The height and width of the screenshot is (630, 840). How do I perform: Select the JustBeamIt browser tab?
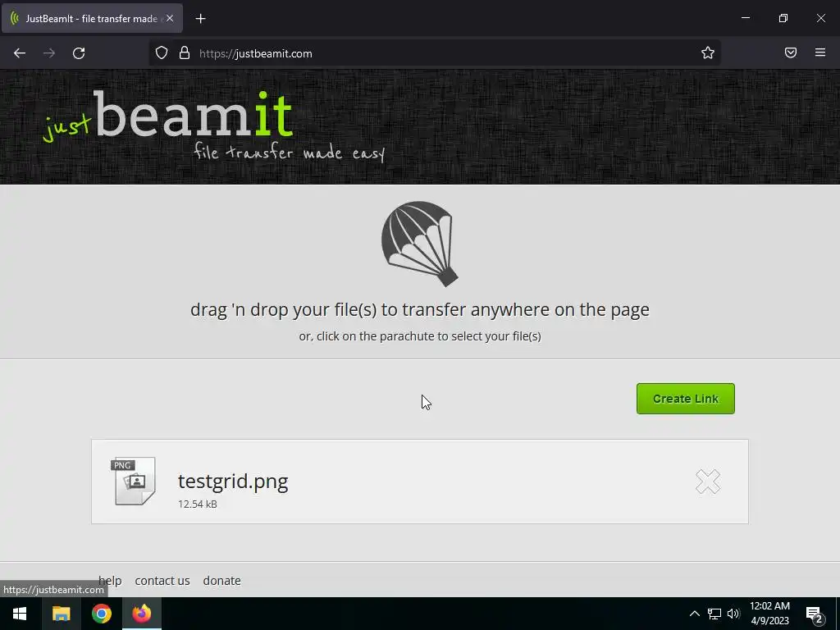[92, 18]
